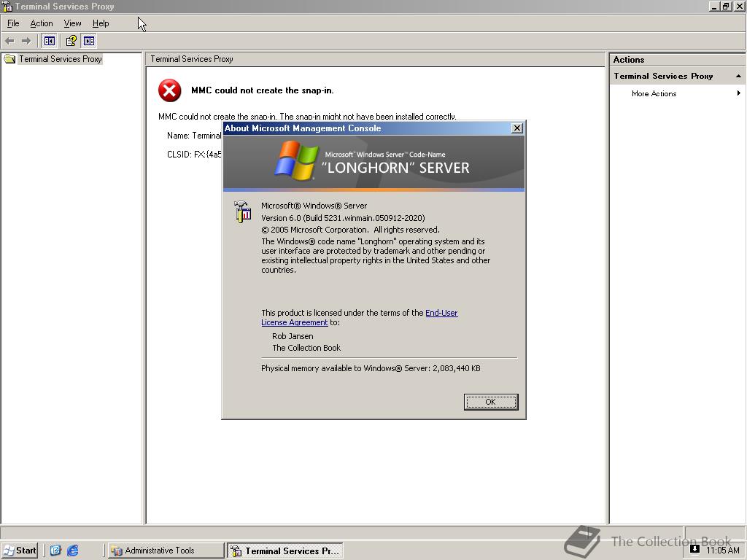
Task: Toggle the Show/Hide Action Pane icon
Action: pyautogui.click(x=89, y=41)
